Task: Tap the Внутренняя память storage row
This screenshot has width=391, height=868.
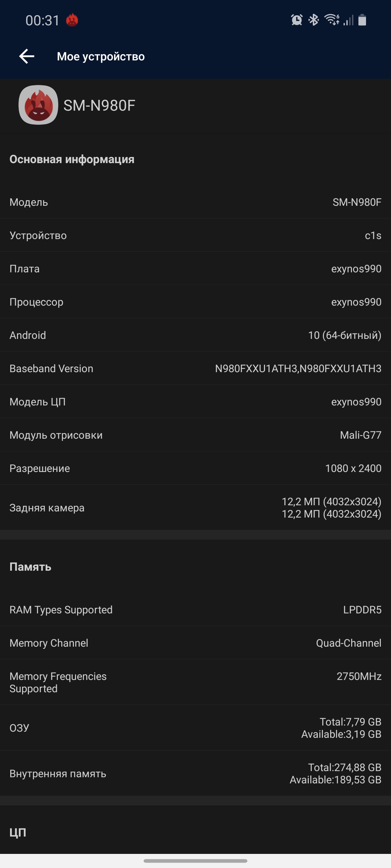Action: coord(195,773)
